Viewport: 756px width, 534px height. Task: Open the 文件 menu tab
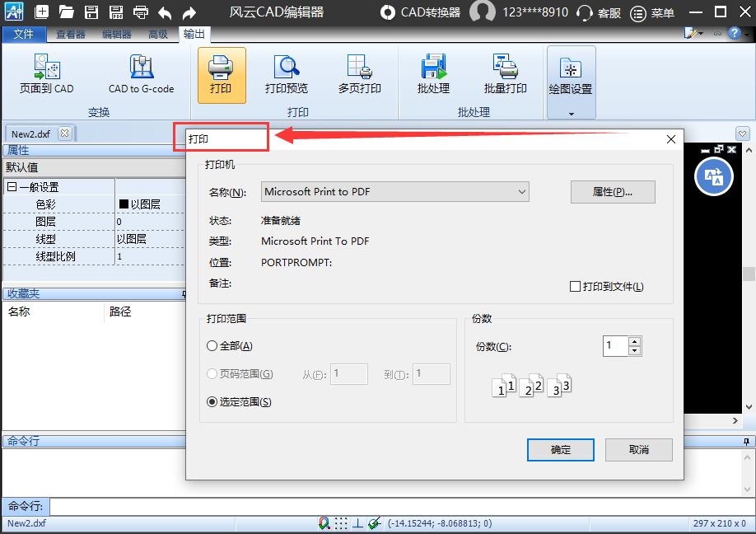(25, 35)
